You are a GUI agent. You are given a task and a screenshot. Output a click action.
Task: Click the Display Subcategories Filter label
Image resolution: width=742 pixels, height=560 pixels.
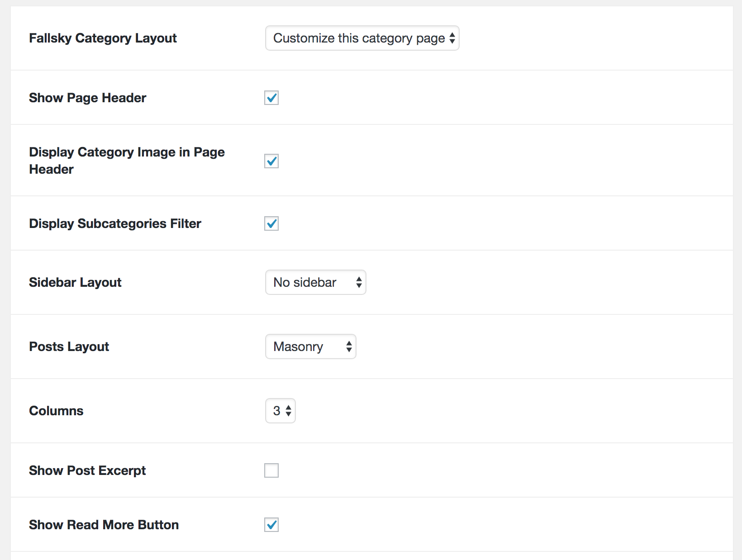[115, 223]
